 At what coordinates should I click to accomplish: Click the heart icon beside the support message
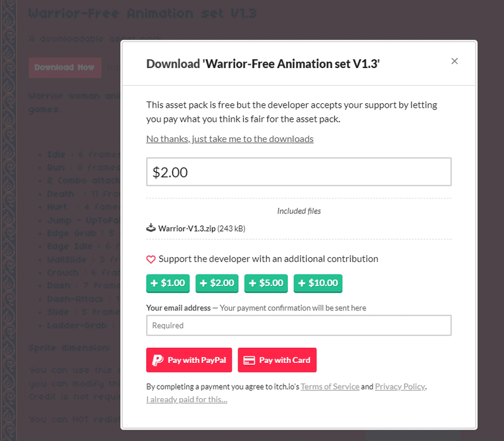click(x=151, y=258)
